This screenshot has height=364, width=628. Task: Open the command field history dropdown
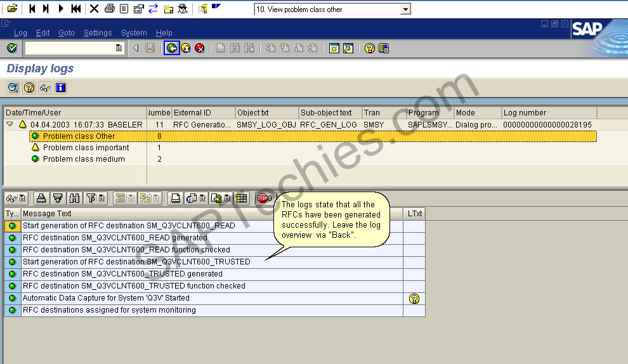click(119, 48)
